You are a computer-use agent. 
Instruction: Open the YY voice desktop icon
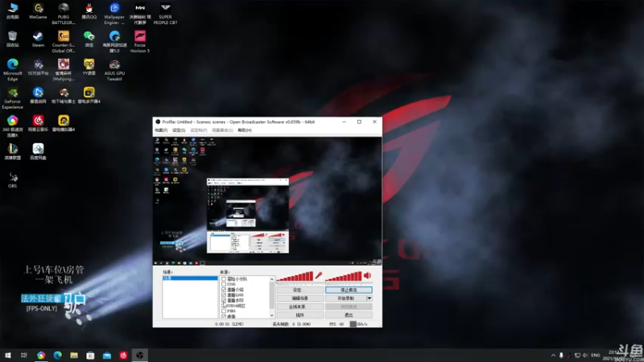[89, 67]
